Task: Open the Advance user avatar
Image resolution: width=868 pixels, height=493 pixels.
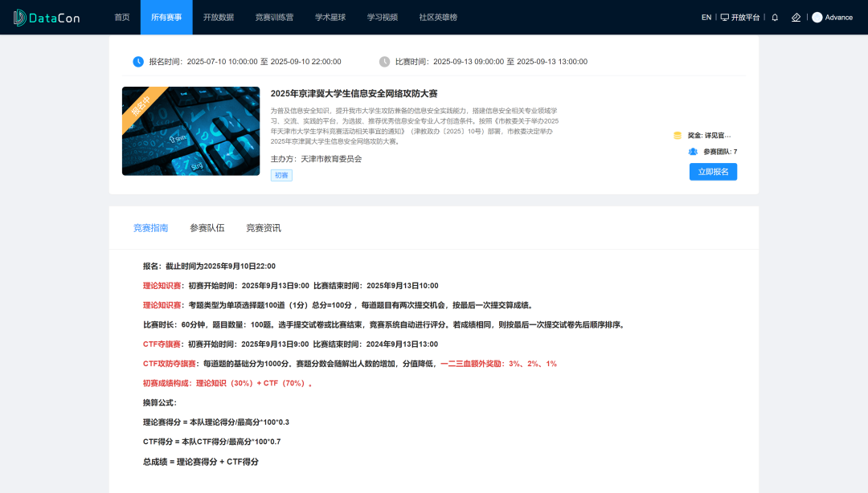Action: coord(817,17)
